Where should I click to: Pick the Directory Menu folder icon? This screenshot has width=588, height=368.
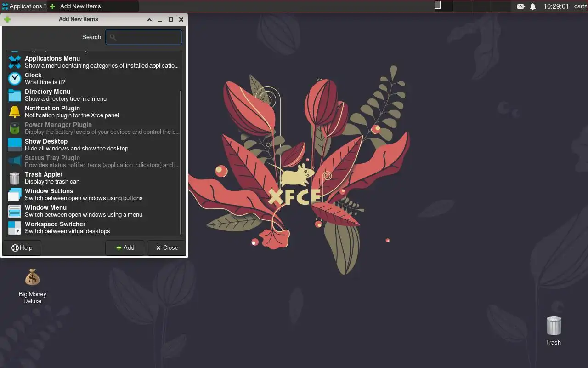coord(15,95)
